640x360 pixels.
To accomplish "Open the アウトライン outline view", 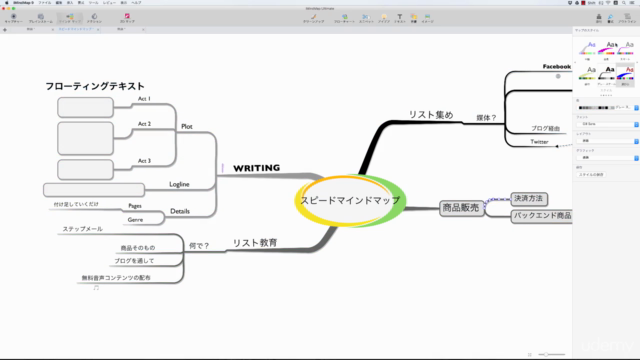I will [627, 18].
